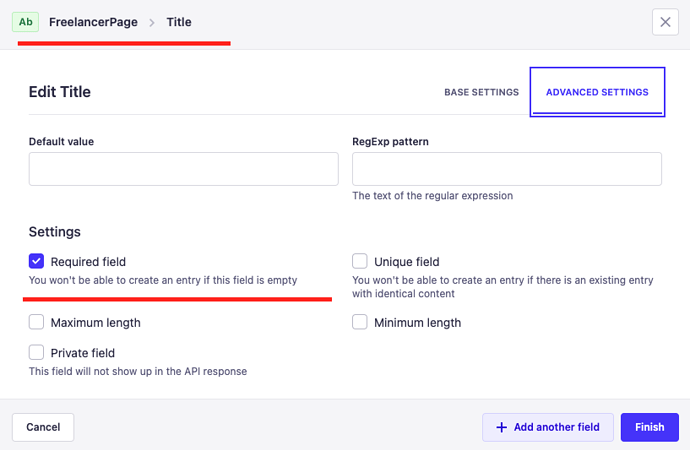
Task: Click the Finish button
Action: pos(649,427)
